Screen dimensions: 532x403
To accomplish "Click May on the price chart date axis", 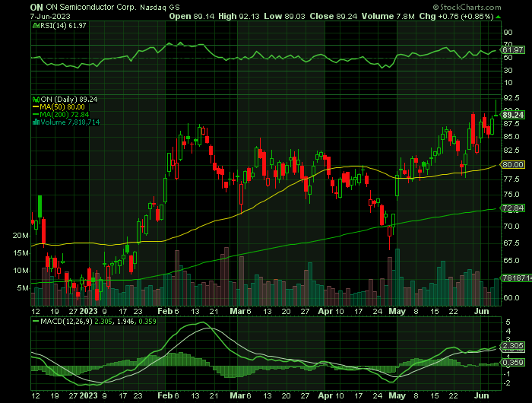I will (x=397, y=311).
